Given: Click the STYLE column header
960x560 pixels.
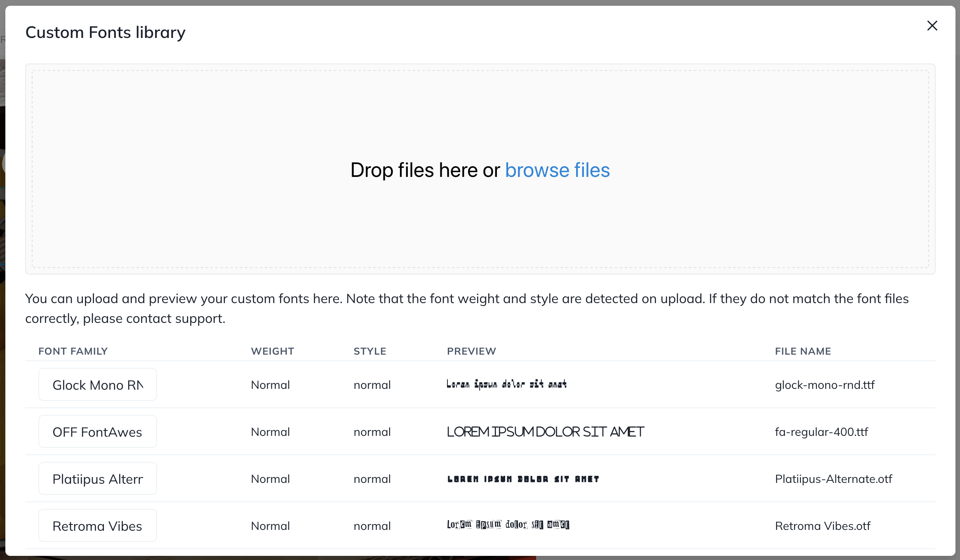Looking at the screenshot, I should [370, 351].
